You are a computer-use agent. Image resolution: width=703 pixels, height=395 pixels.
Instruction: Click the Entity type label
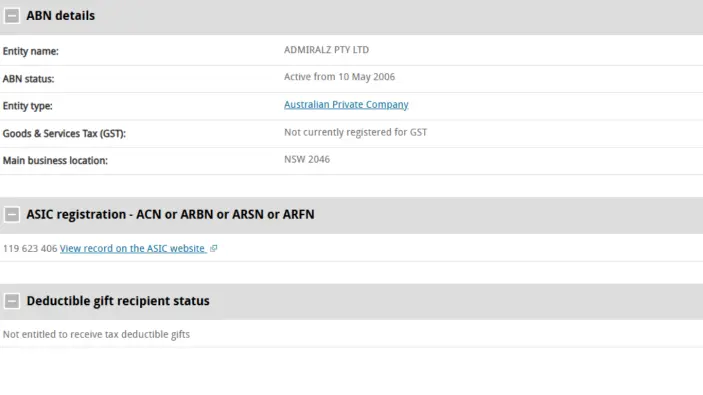[27, 106]
